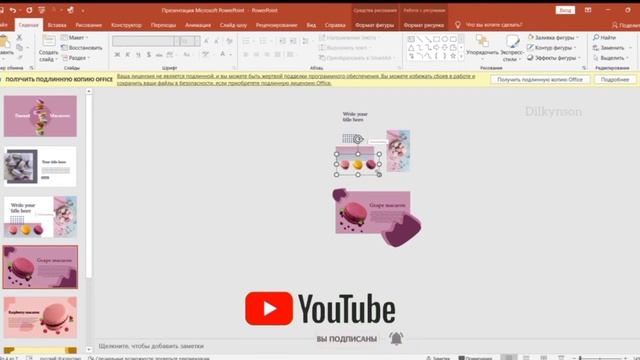Click Найти to find text

pos(604,38)
